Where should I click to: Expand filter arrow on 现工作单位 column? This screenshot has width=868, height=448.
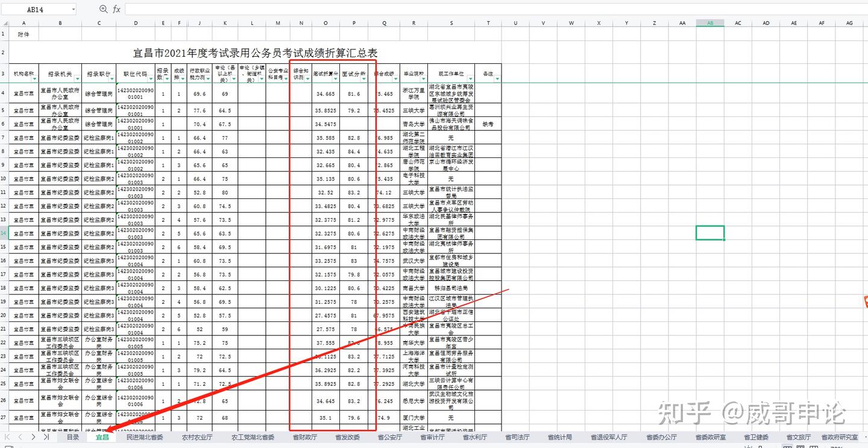tap(471, 78)
